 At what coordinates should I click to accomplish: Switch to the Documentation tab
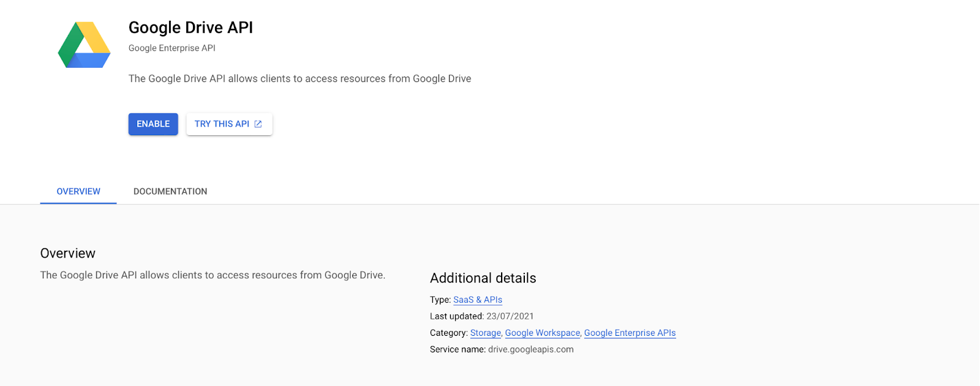(x=170, y=191)
